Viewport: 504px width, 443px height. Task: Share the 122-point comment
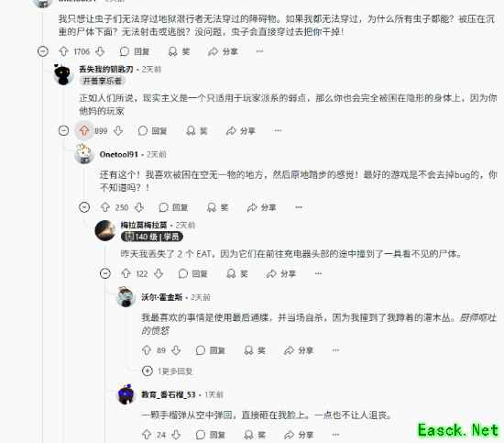pyautogui.click(x=281, y=273)
